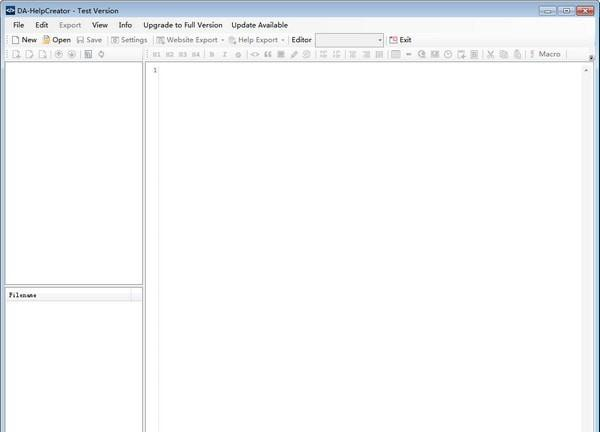This screenshot has width=600, height=432.
Task: Click the Website Export button
Action: (x=187, y=40)
